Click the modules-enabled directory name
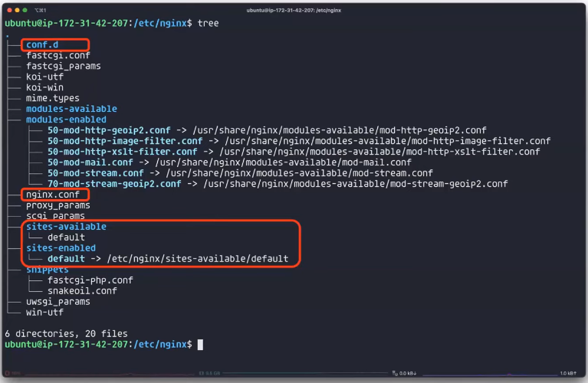 tap(66, 119)
